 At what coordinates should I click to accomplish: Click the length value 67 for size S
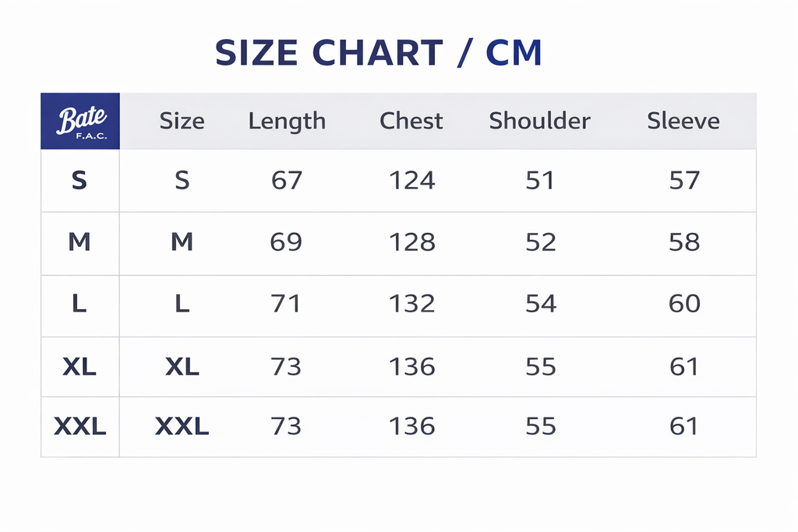pyautogui.click(x=286, y=181)
